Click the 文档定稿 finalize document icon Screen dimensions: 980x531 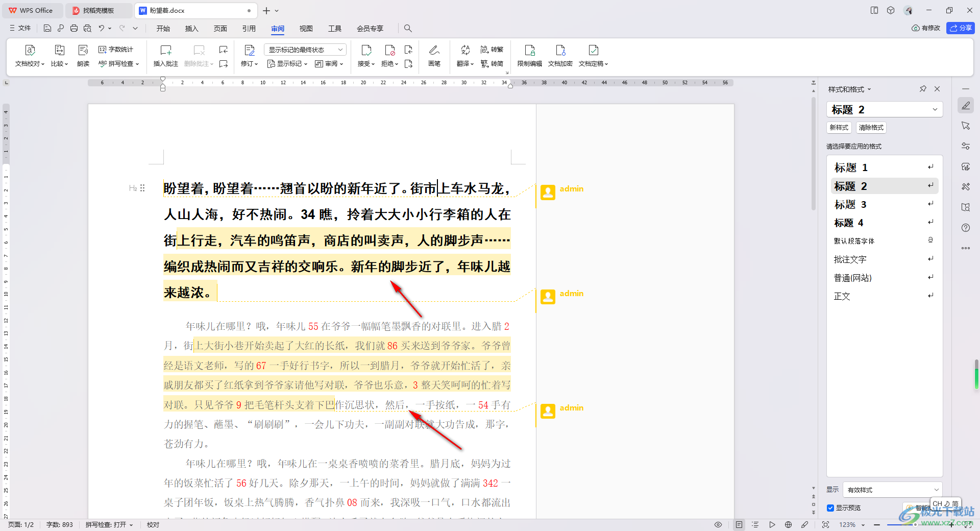(x=594, y=50)
